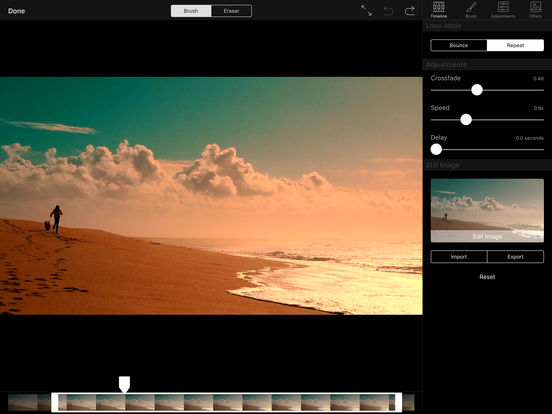Set loop mode to Bounce

pos(459,45)
